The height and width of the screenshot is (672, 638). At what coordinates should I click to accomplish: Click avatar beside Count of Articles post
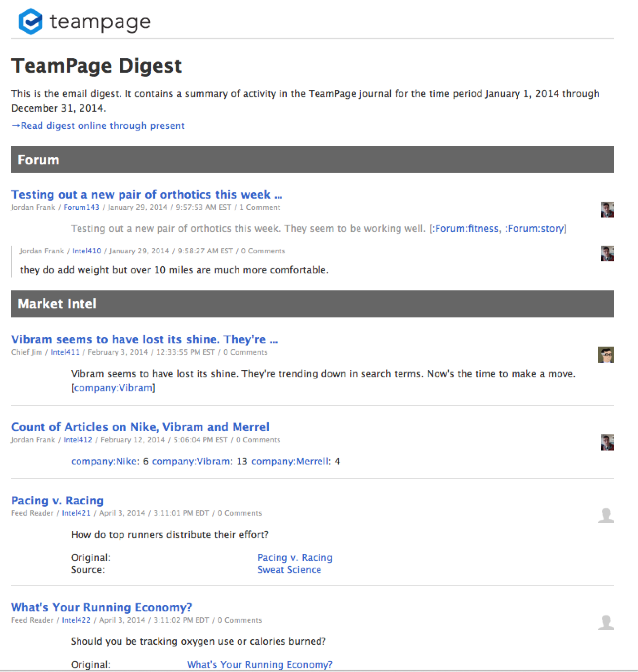[x=607, y=442]
